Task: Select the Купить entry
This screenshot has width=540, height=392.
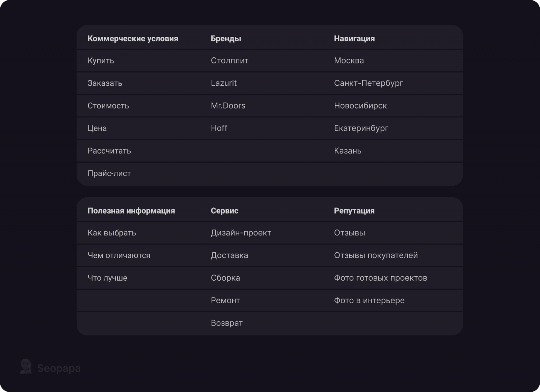Action: point(101,61)
